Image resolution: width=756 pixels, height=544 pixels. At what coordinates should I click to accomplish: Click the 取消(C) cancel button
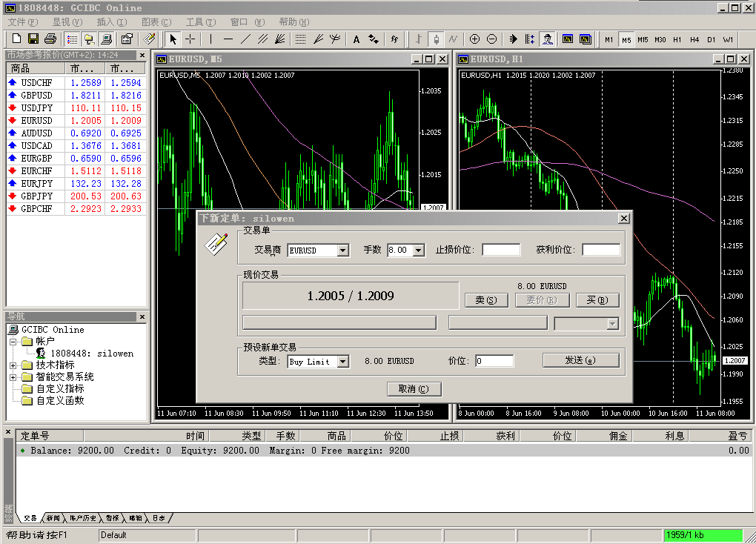coord(414,389)
